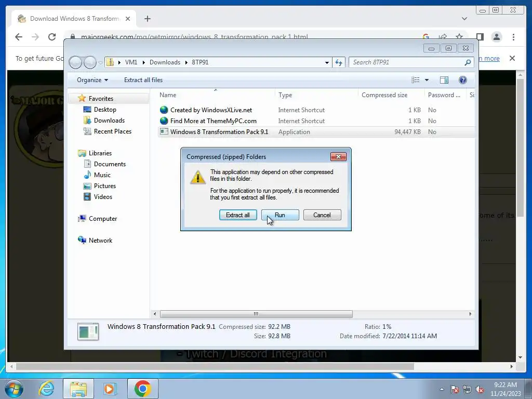Click the Windows Start button
Screen dimensions: 532x399
14,389
